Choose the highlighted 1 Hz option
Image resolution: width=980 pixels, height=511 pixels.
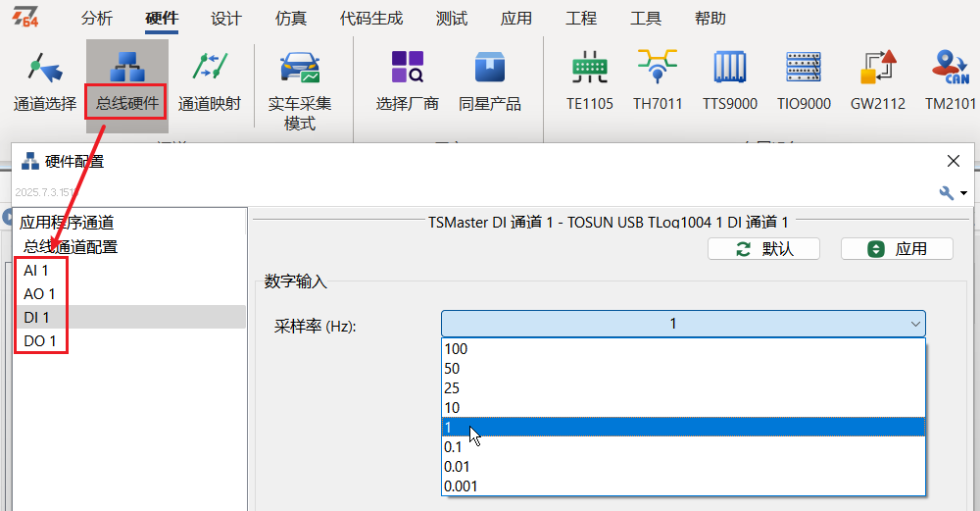(683, 428)
